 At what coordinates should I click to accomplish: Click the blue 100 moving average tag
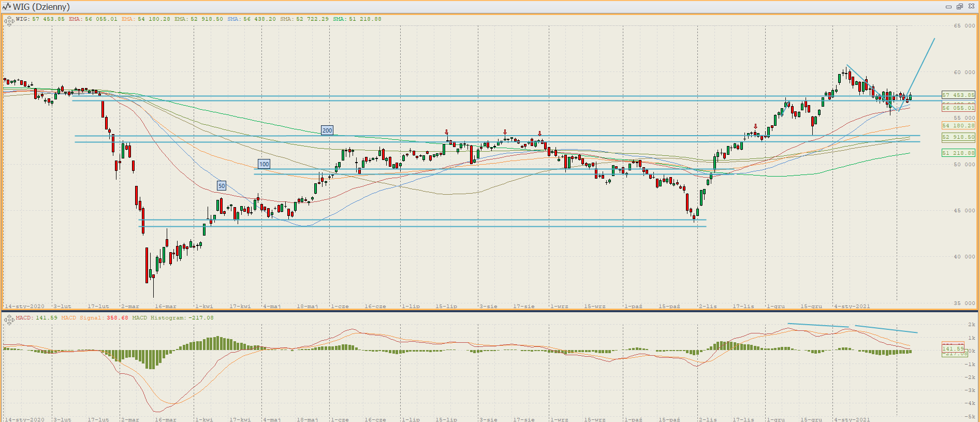point(264,164)
